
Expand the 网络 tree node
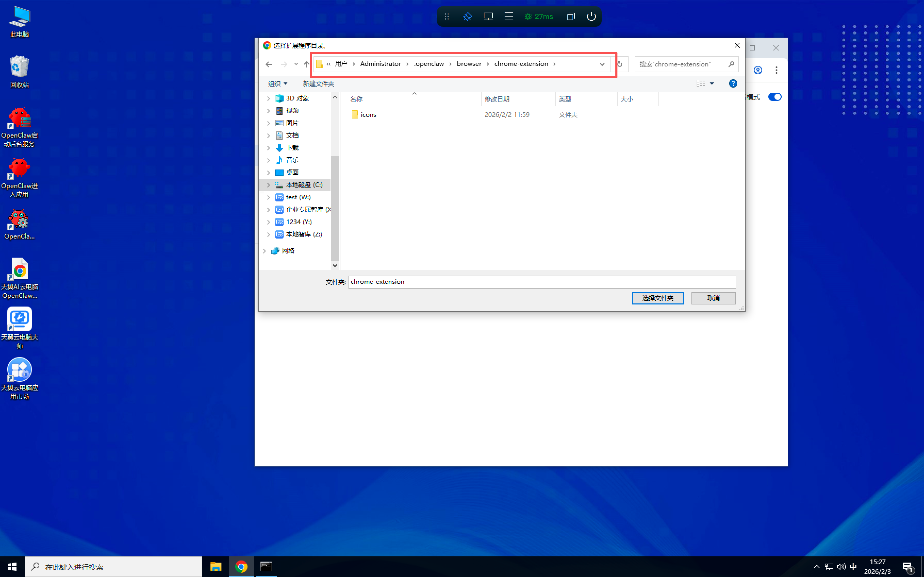(264, 251)
